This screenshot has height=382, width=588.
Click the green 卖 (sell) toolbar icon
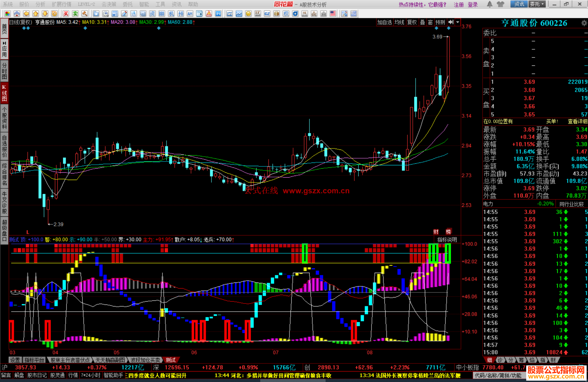tap(75, 14)
